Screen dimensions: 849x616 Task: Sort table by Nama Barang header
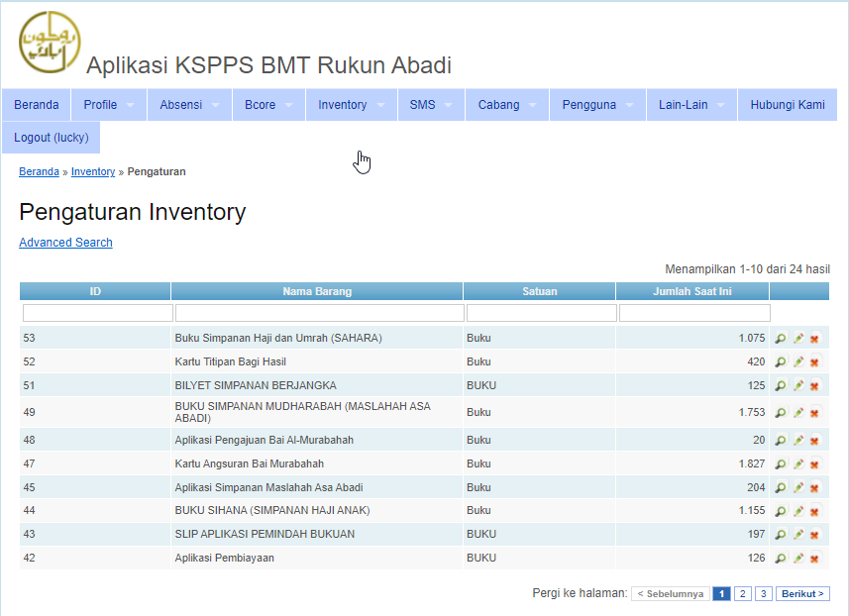pyautogui.click(x=317, y=291)
